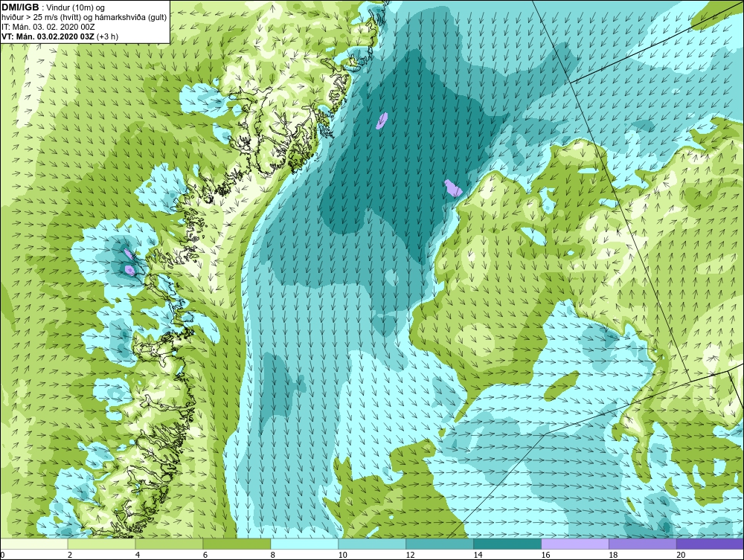Click the "8" legend scale label

coord(273,555)
